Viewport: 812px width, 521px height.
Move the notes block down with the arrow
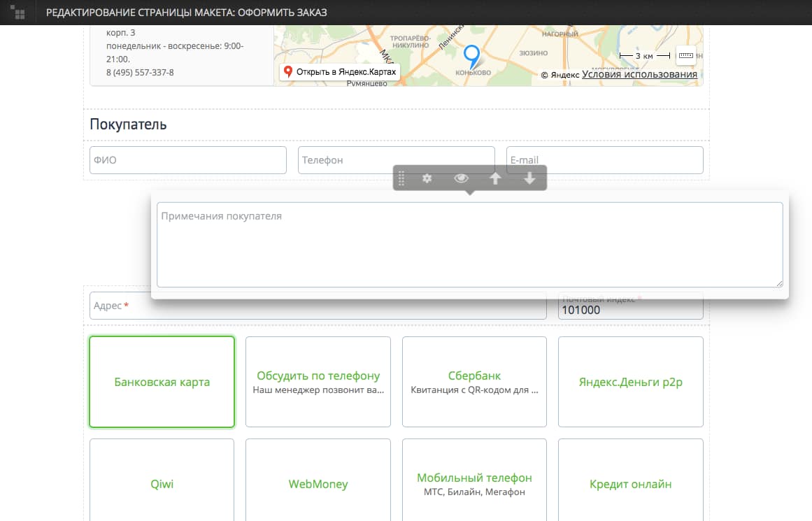point(529,179)
